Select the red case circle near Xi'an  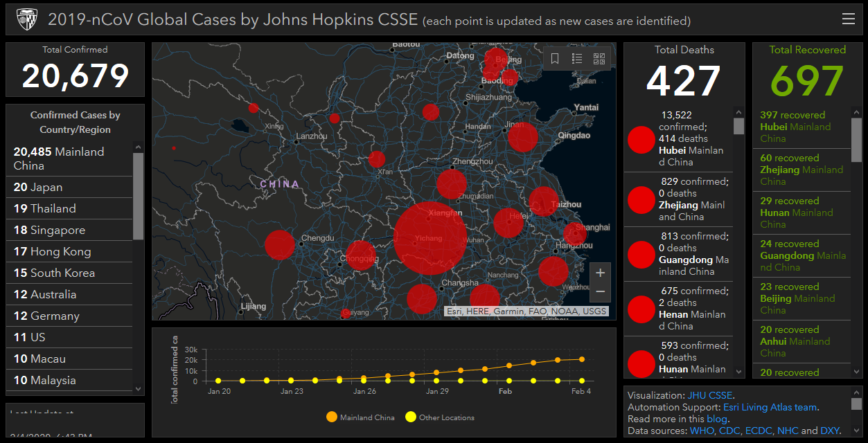coord(377,159)
